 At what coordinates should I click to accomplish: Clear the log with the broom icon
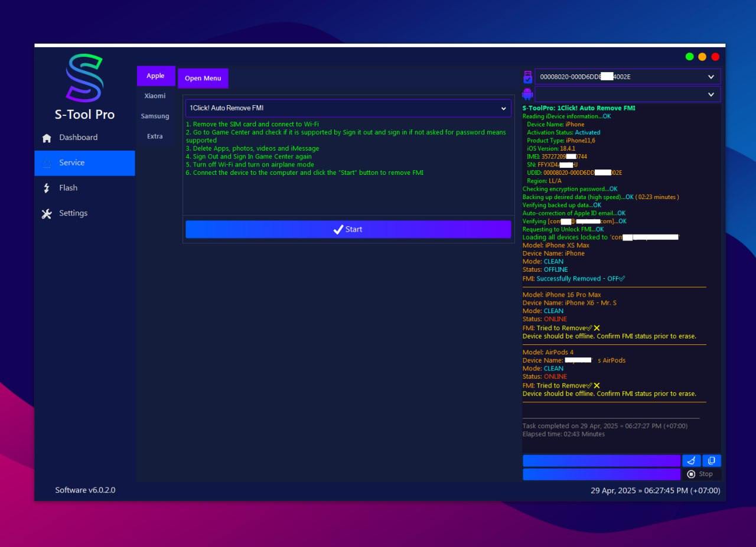click(x=691, y=461)
